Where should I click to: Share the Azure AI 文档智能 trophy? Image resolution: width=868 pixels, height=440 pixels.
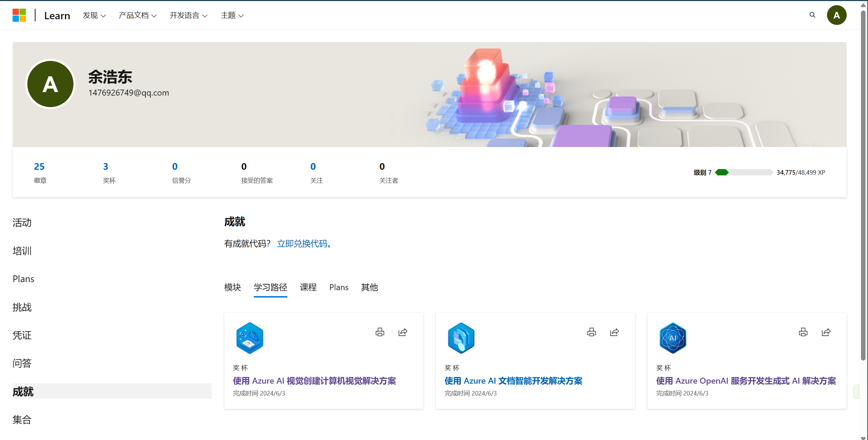615,332
